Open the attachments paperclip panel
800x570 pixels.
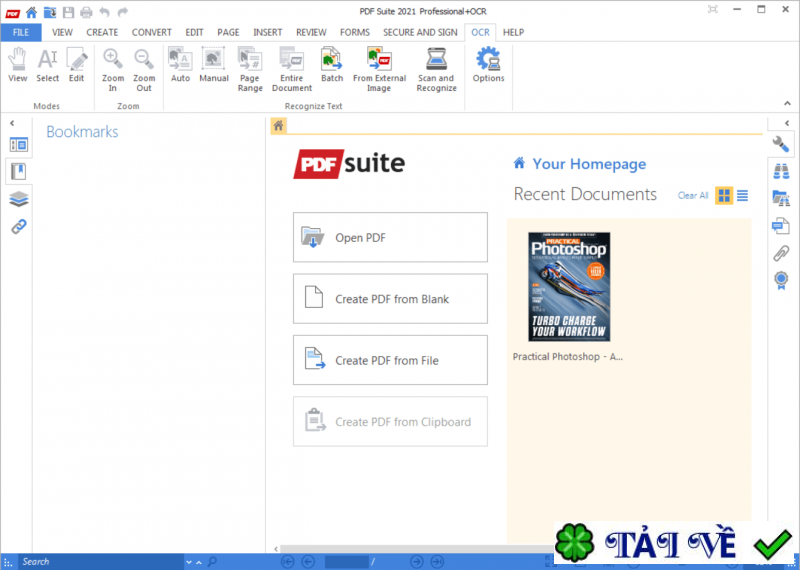(781, 253)
